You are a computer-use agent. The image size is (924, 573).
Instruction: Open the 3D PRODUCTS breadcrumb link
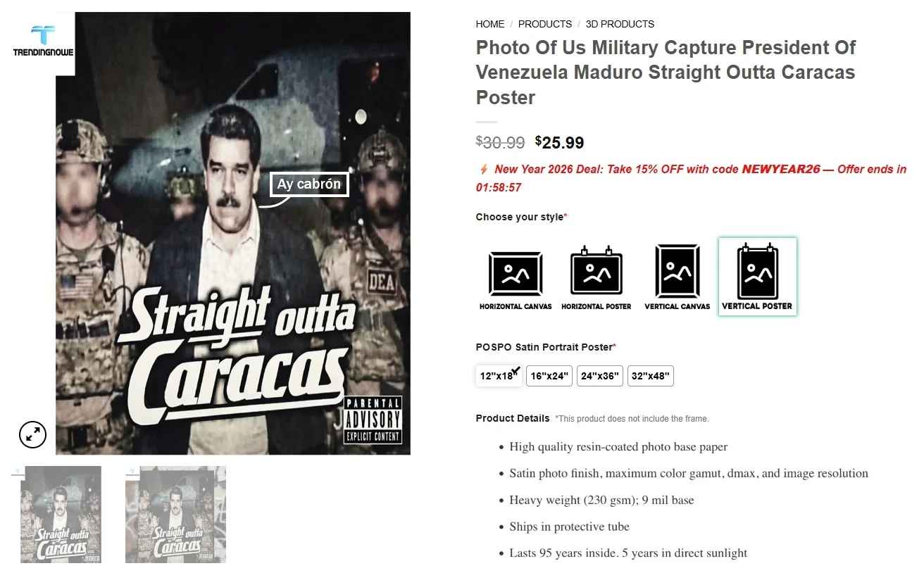[x=620, y=24]
